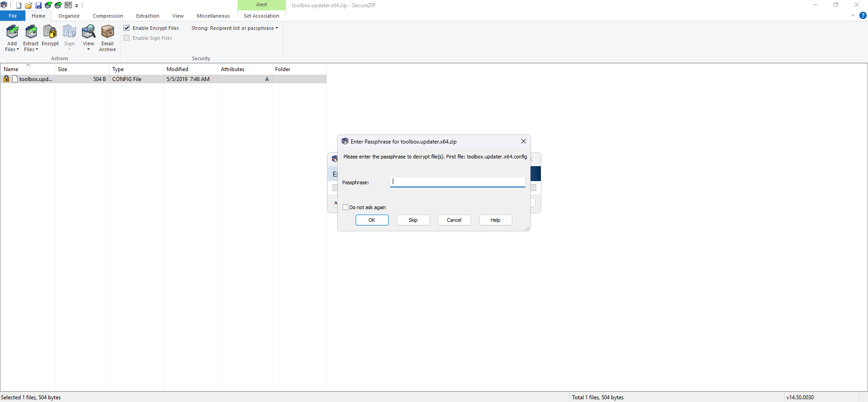
Task: Expand the Extract Files dropdown arrow
Action: (x=37, y=50)
